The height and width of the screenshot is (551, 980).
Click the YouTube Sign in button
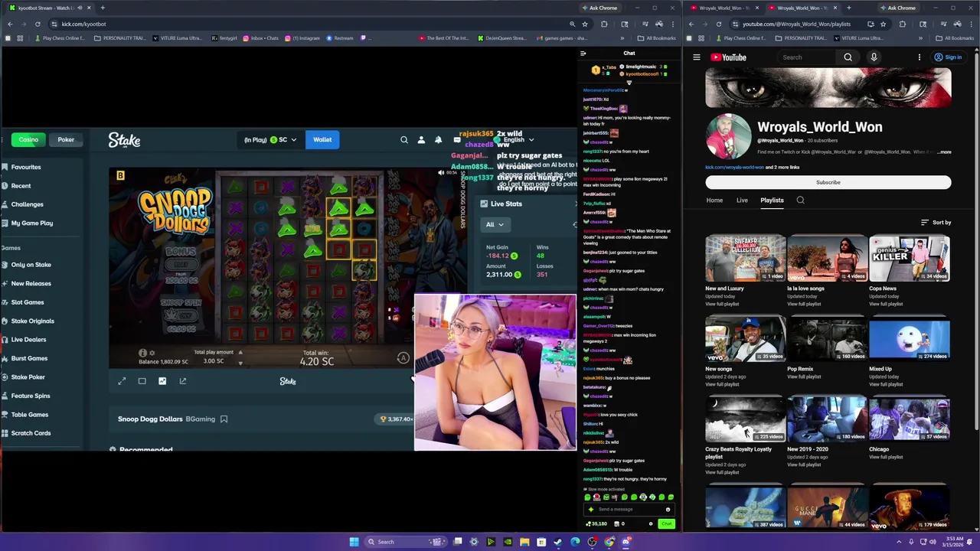point(948,57)
